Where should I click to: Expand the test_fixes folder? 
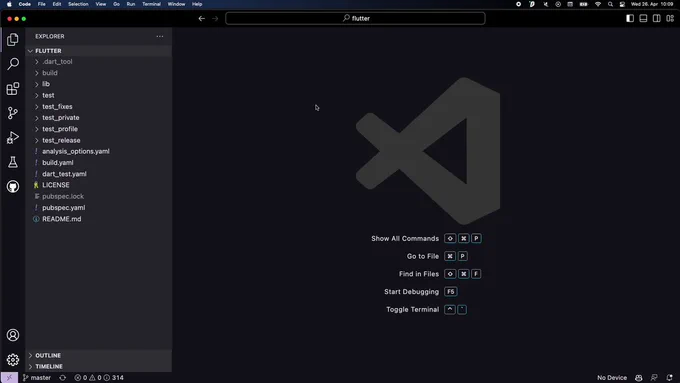[98, 107]
